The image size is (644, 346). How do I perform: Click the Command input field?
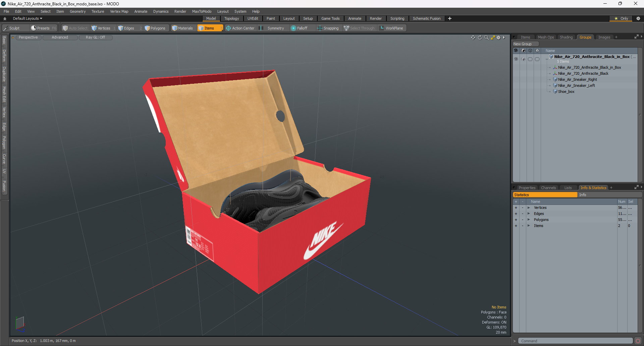575,341
